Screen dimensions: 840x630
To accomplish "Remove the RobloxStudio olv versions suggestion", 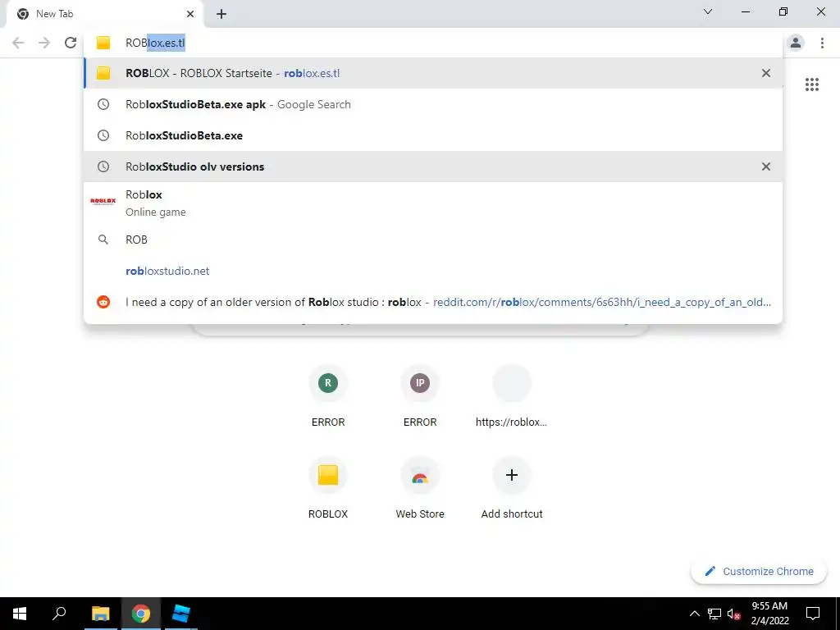I will [766, 167].
